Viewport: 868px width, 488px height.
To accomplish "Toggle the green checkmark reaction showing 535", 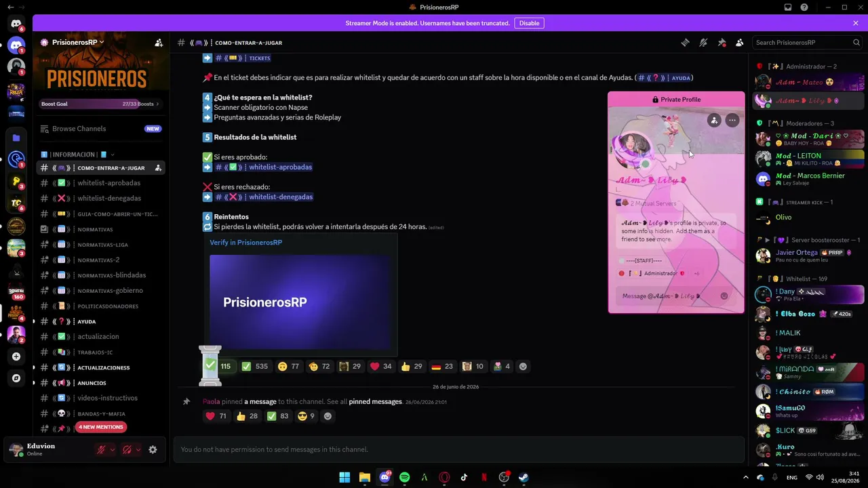I will coord(255,367).
